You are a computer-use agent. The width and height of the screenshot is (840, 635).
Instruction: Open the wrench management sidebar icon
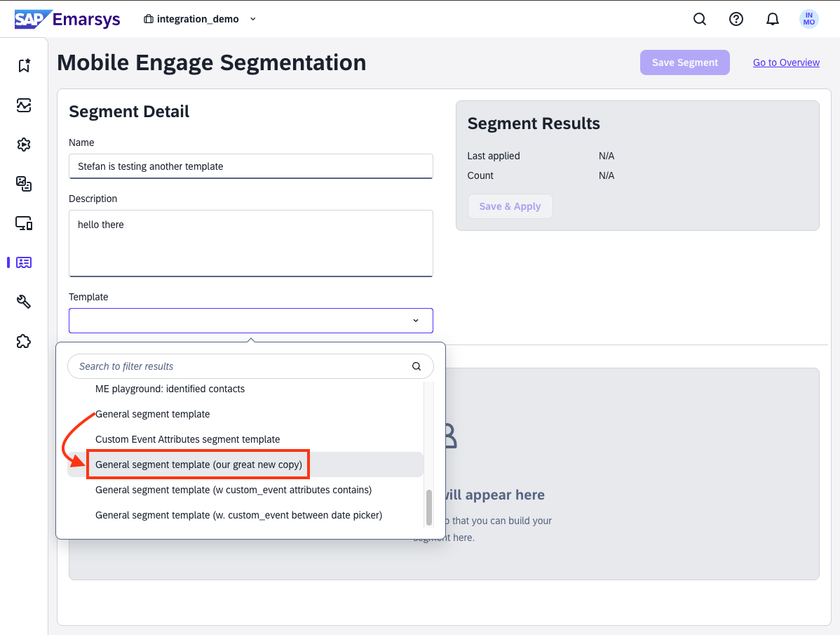(24, 302)
